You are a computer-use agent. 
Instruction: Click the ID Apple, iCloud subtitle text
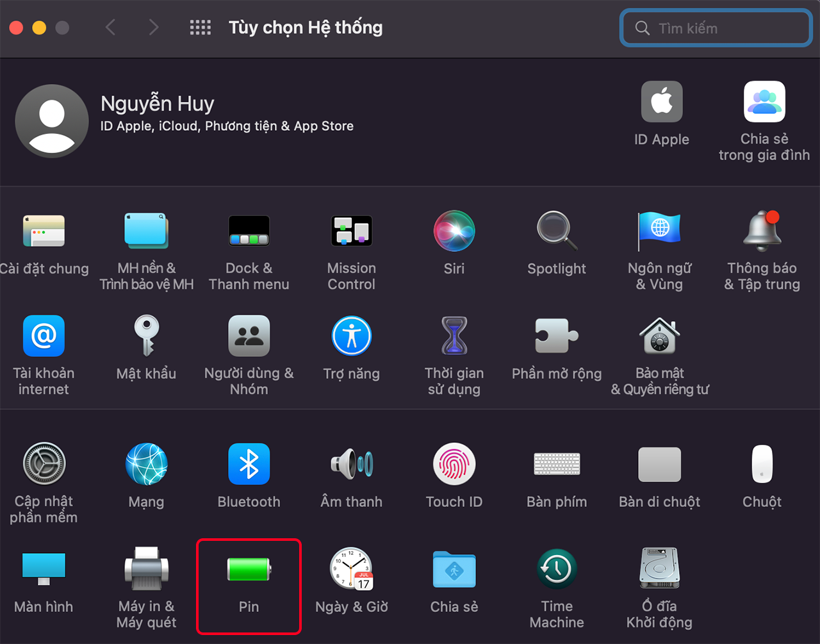pos(227,126)
